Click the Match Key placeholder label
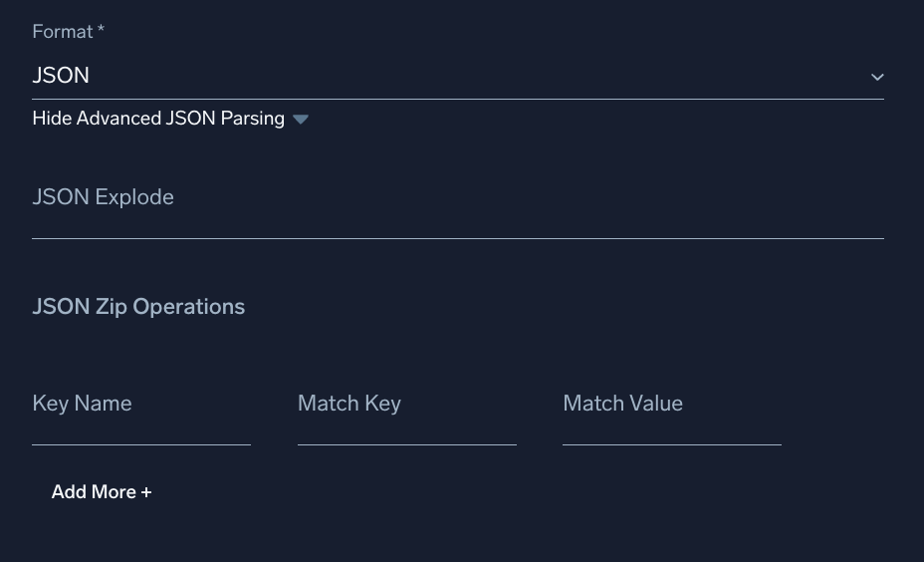The image size is (924, 562). (348, 404)
